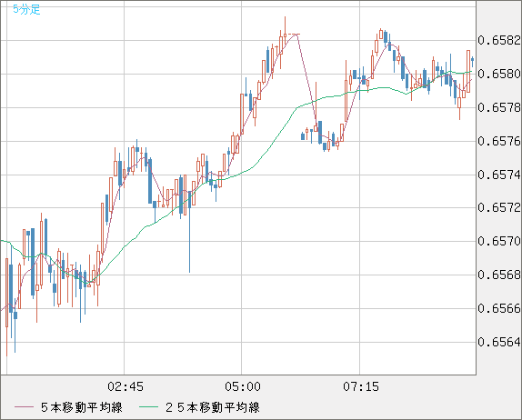Click the 0.6576 price axis label

499,141
